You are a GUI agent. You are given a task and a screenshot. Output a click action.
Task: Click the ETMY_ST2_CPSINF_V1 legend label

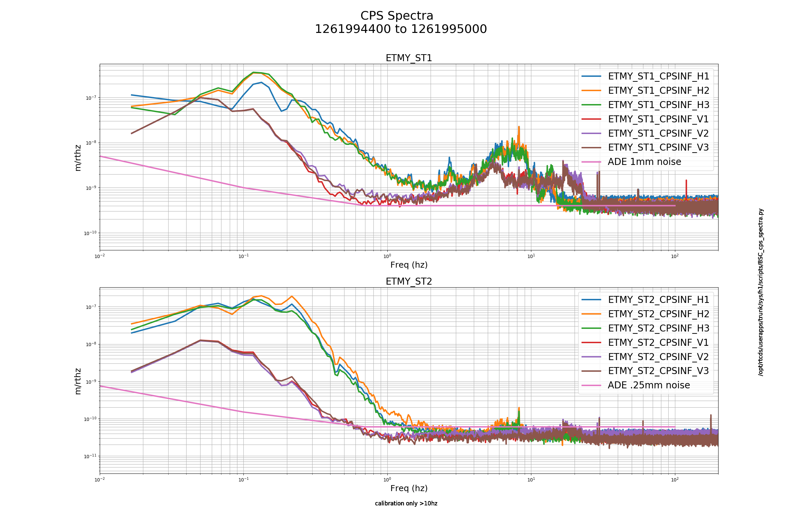(x=659, y=342)
